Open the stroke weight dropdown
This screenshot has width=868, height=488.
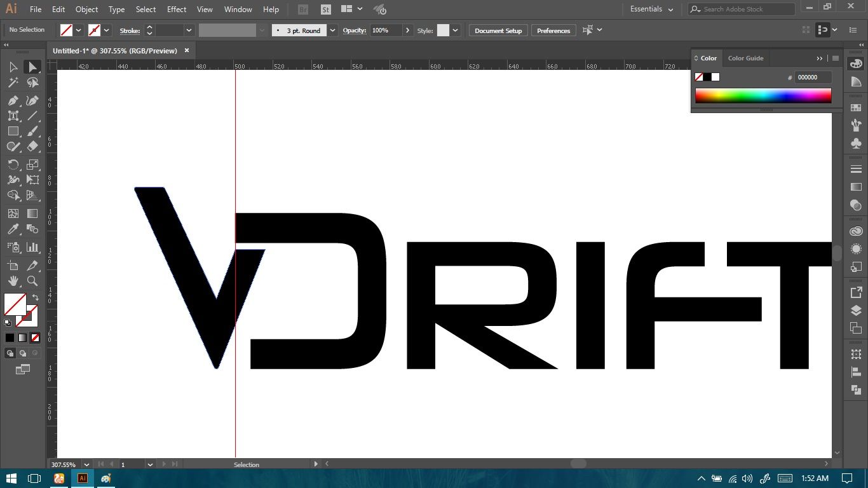189,30
